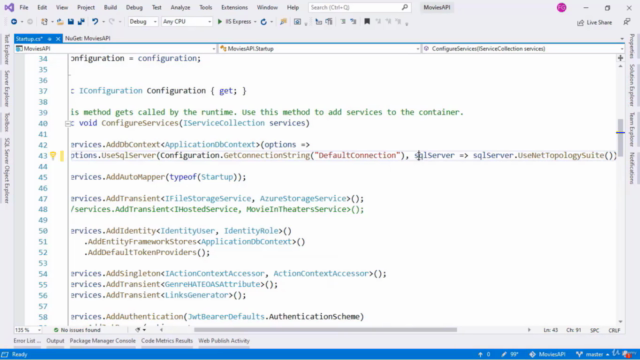
Task: Click the MoviesAPI repository name in the status bar
Action: (x=547, y=354)
